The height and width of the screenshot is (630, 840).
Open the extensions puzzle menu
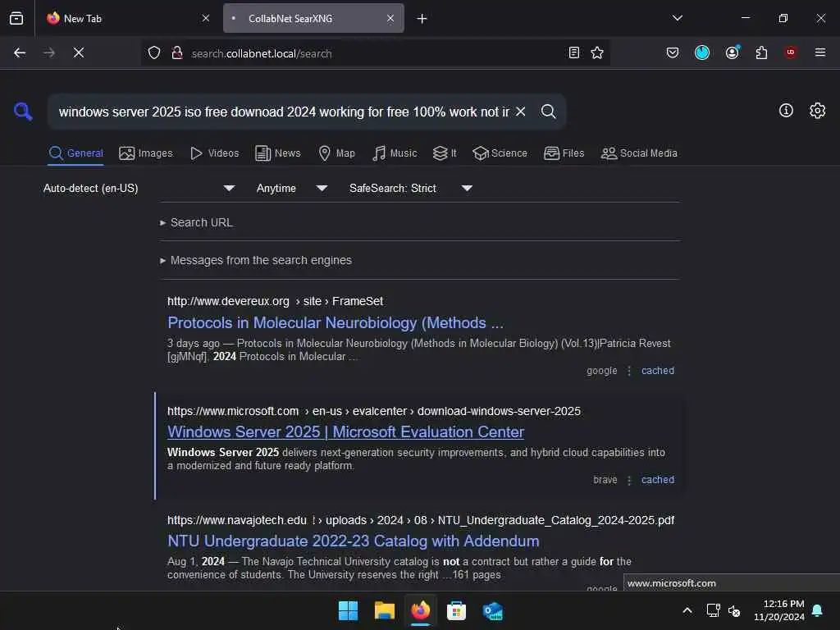[x=761, y=52]
